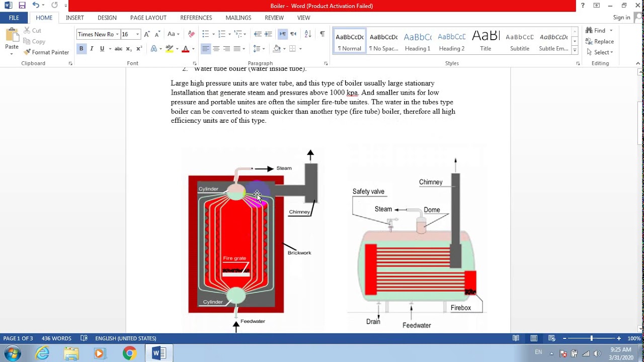Switch to Print Layout view
Viewport: 644px width, 362px height.
(534, 338)
